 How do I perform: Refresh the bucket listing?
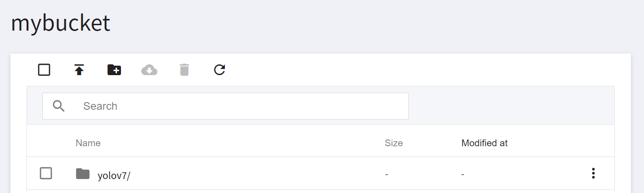click(219, 70)
